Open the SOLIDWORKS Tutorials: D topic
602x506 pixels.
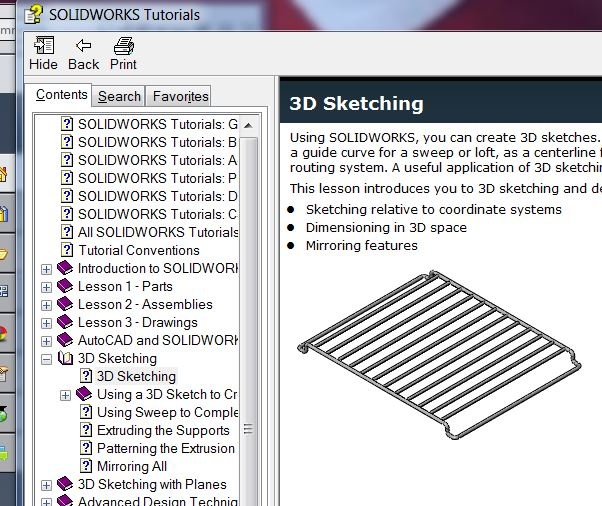[x=158, y=197]
